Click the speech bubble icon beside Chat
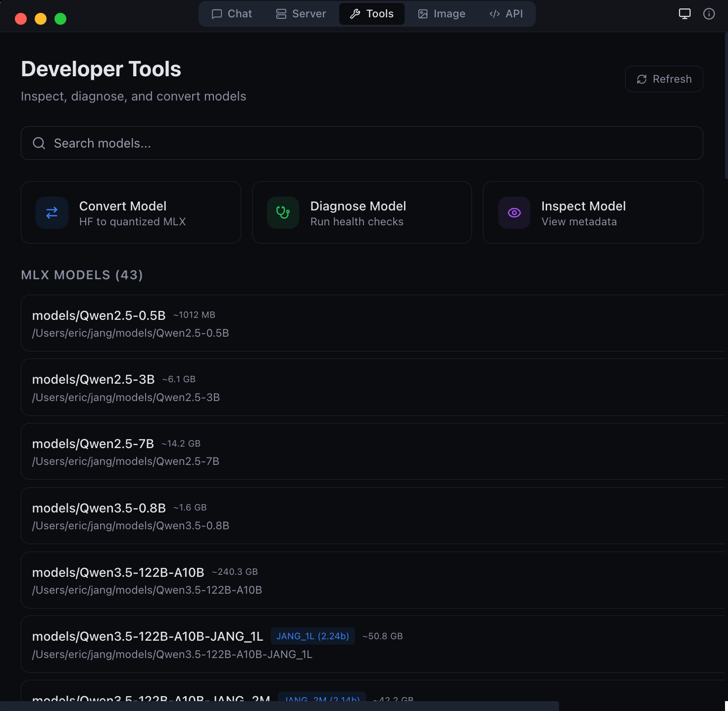 point(216,14)
